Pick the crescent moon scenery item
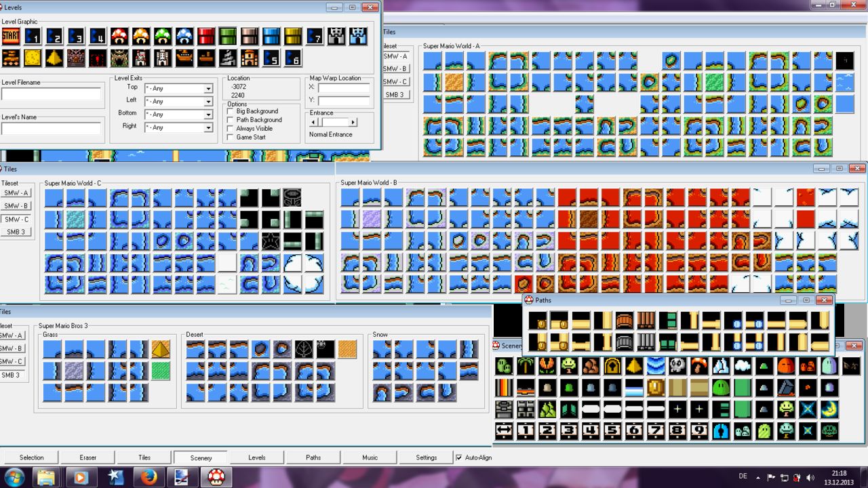 coord(829,409)
